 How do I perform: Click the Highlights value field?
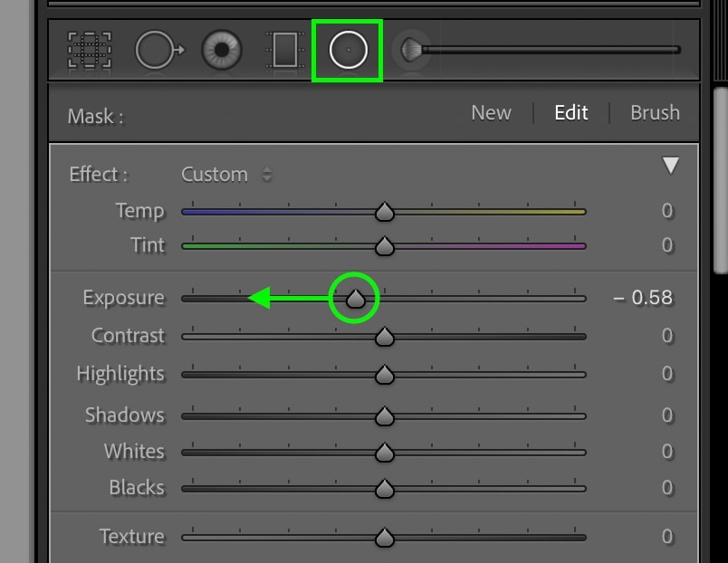667,374
